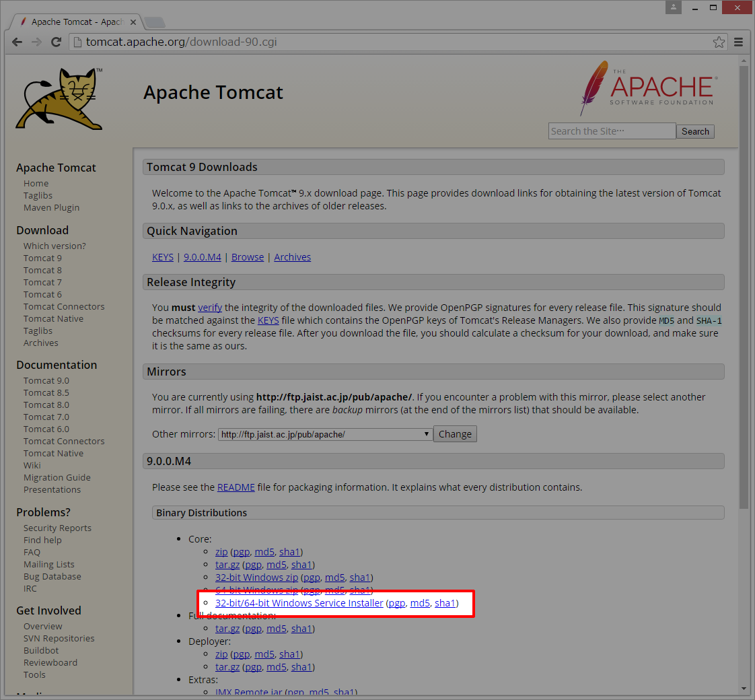755x700 pixels.
Task: Open the Security Reports page
Action: (57, 528)
